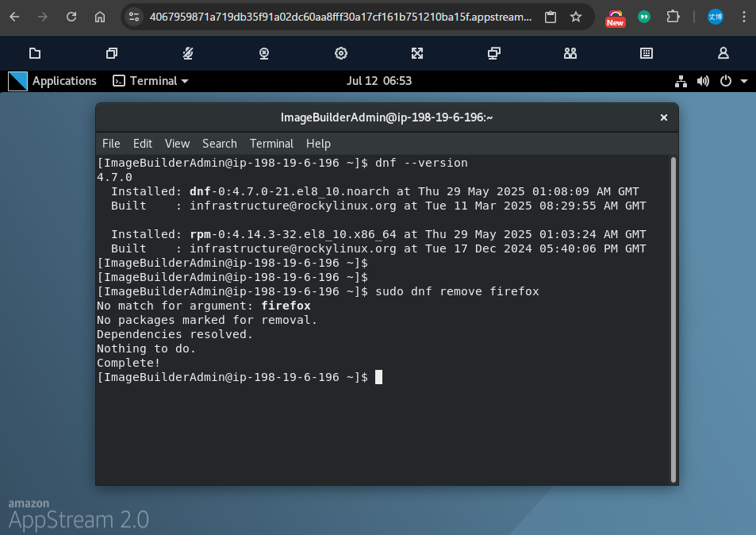Open AppStream clipboard copy icon
756x535 pixels.
coord(111,53)
